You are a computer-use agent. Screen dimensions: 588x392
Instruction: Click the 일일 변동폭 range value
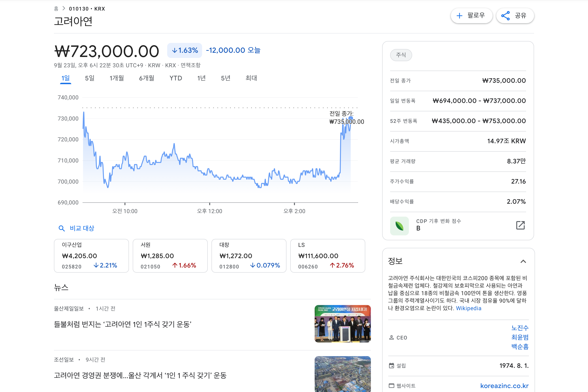pos(479,101)
